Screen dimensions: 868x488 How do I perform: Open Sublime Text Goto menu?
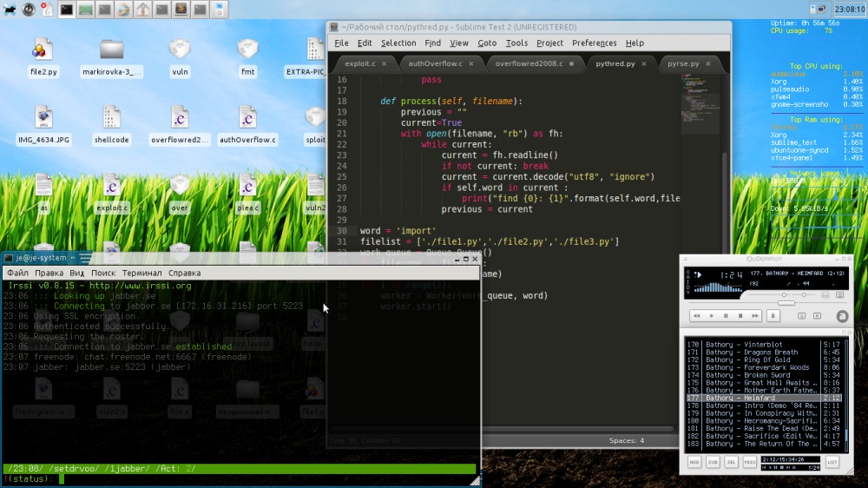coord(487,43)
